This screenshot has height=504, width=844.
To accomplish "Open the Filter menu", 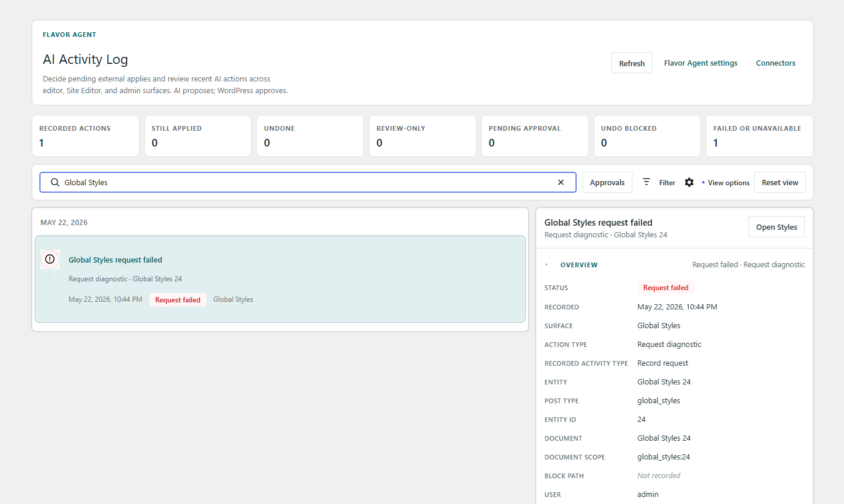I will 667,183.
